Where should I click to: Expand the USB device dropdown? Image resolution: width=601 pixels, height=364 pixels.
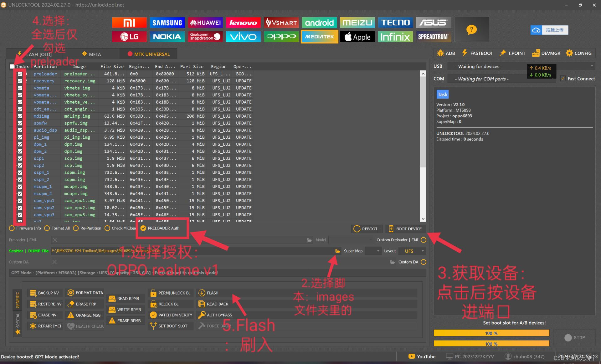pyautogui.click(x=592, y=66)
